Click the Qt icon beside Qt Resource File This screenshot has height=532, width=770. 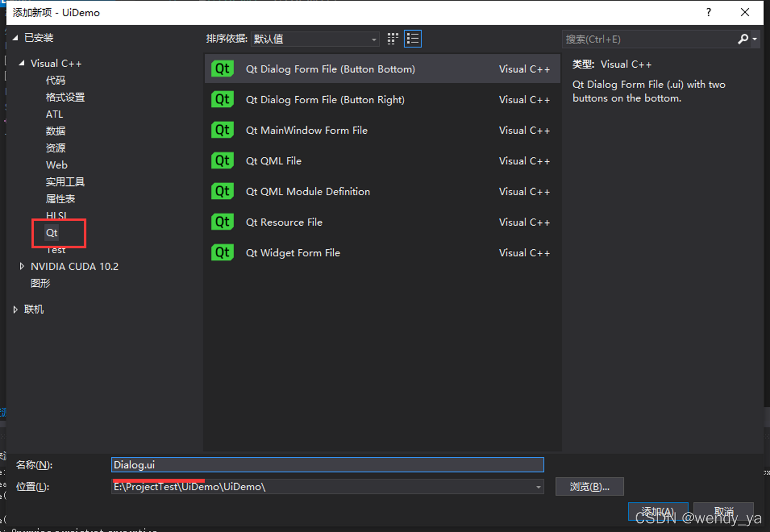(222, 222)
